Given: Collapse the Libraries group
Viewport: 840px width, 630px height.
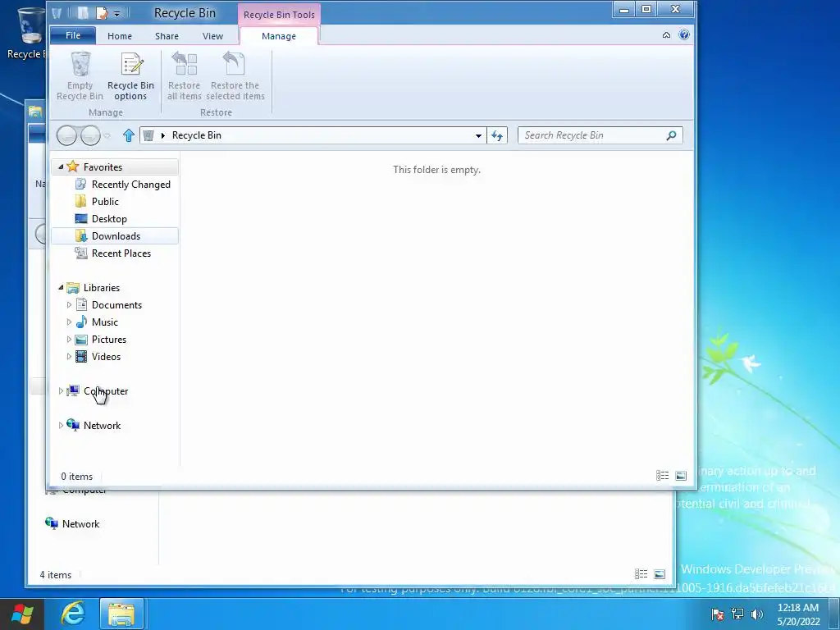Looking at the screenshot, I should pyautogui.click(x=61, y=288).
